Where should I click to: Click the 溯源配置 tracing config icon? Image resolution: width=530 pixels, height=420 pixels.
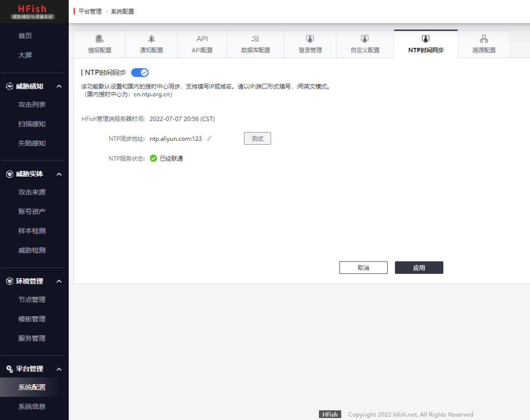tap(483, 38)
